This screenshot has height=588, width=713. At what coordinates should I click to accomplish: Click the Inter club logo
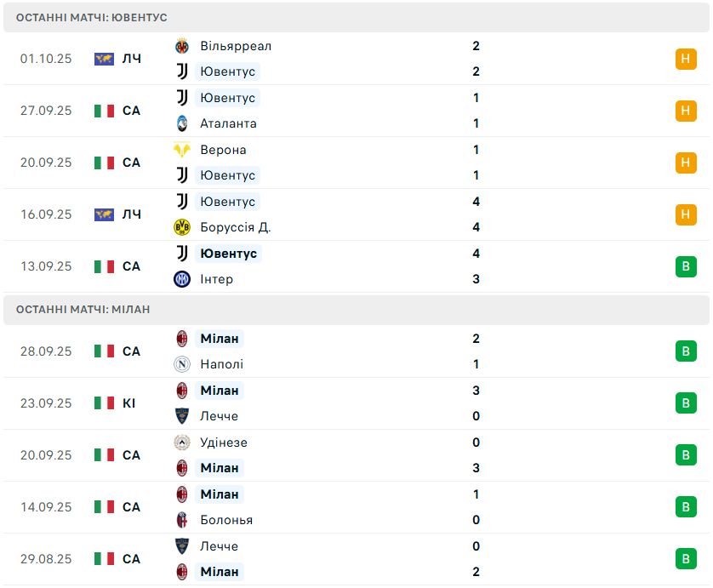click(181, 279)
